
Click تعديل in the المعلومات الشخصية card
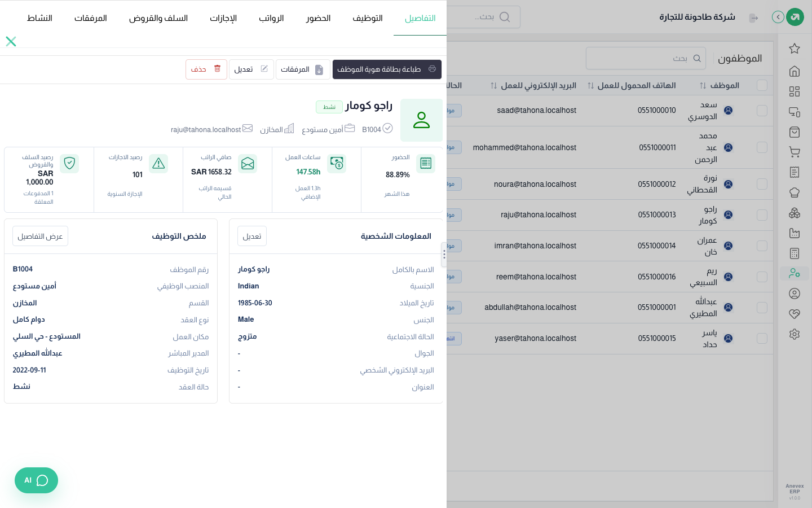[x=252, y=236]
